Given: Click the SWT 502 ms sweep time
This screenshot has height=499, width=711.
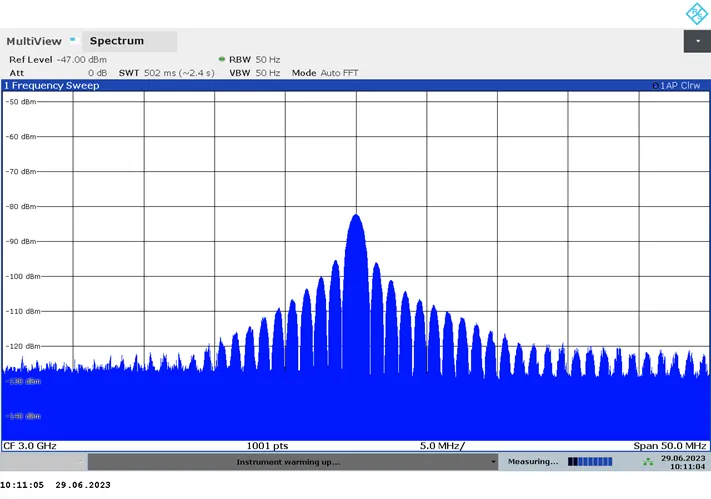Looking at the screenshot, I should click(165, 73).
